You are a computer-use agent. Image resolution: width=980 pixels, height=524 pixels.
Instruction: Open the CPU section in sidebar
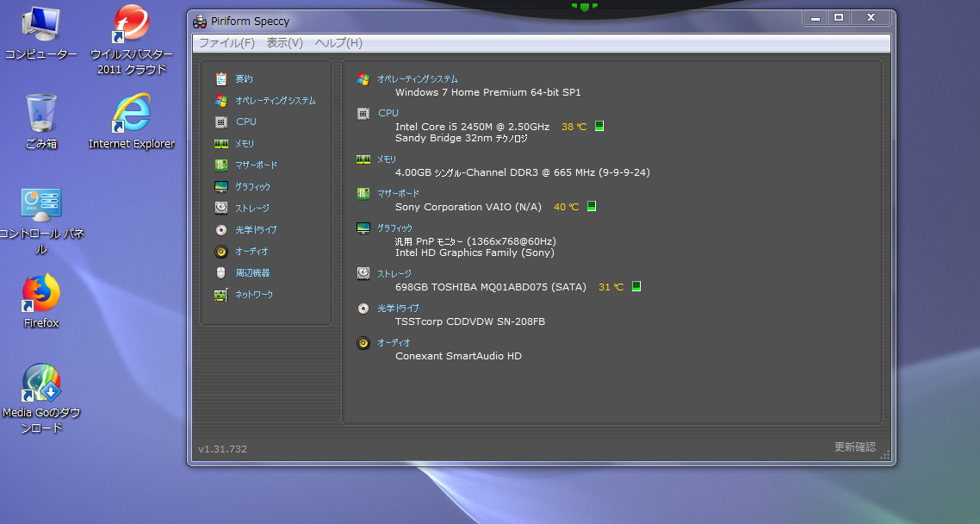click(246, 122)
